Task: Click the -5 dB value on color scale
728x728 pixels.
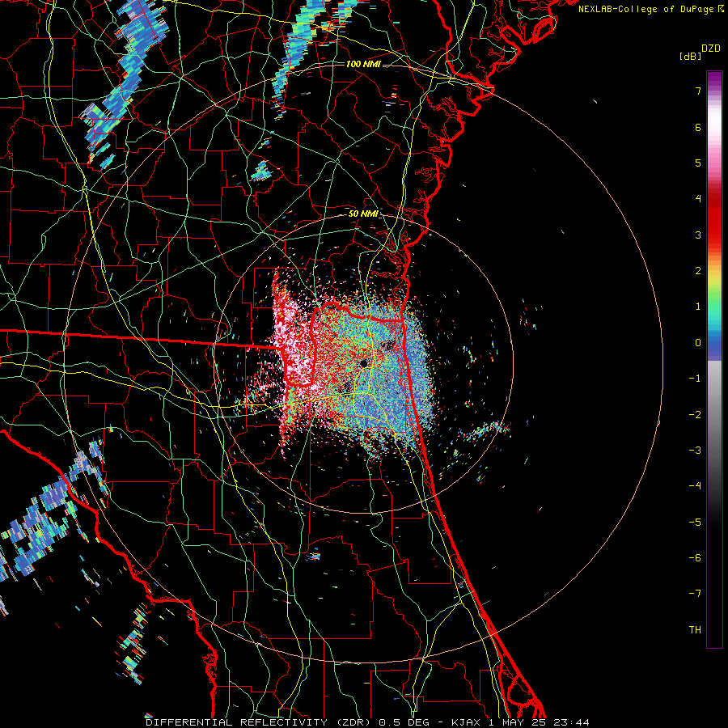Action: tap(695, 523)
